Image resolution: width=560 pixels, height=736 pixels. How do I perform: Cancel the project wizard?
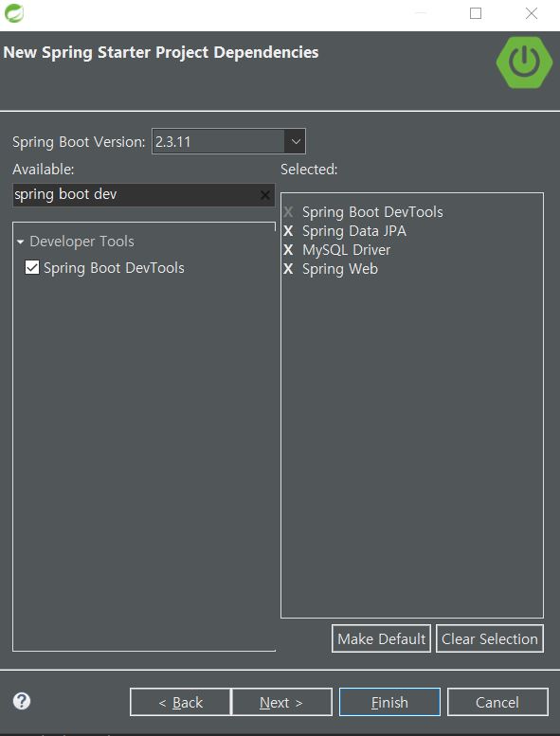497,702
